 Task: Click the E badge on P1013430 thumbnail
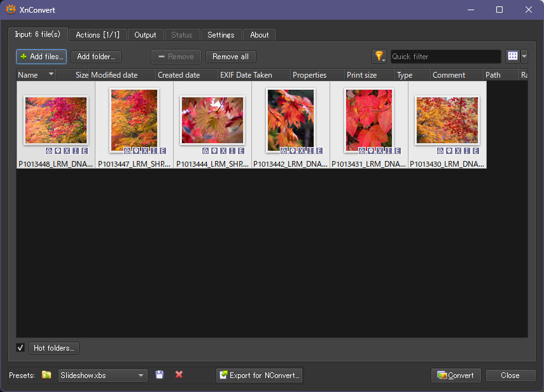476,151
